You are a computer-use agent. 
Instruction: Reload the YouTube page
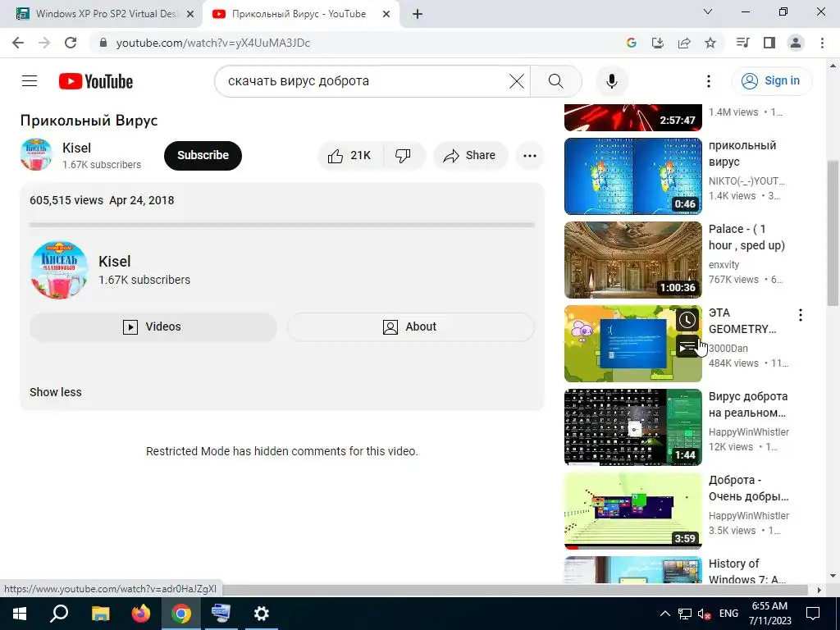71,43
